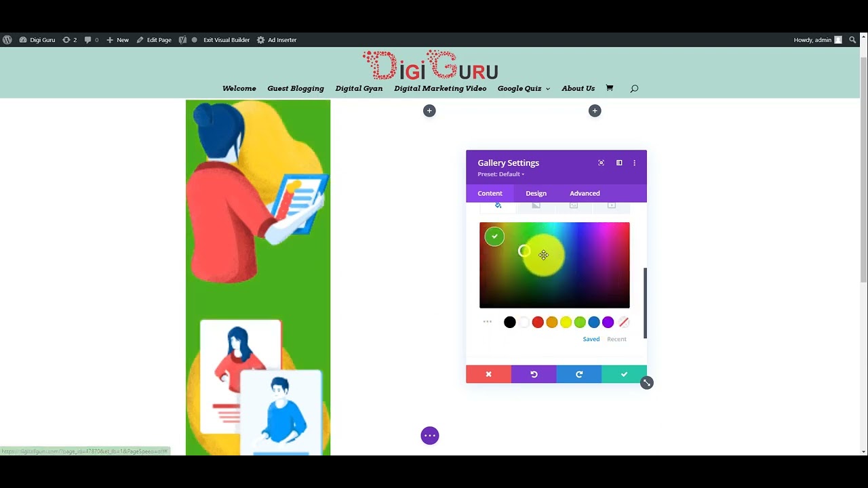
Task: Select the background image tab
Action: [574, 206]
